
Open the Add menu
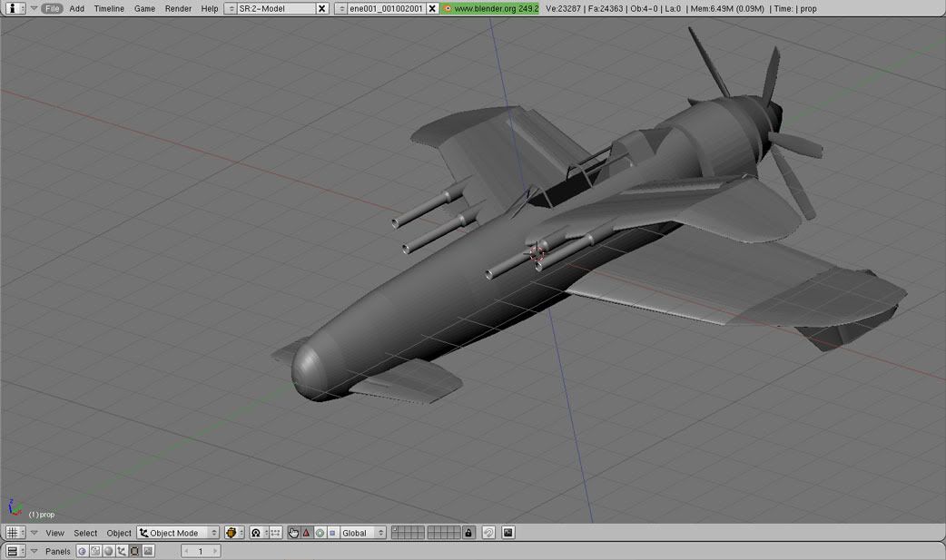76,8
